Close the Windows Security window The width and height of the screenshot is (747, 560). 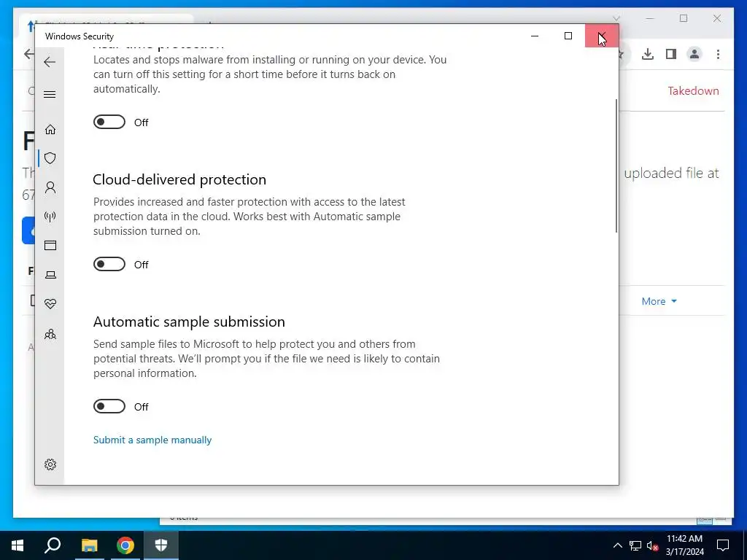pos(602,36)
